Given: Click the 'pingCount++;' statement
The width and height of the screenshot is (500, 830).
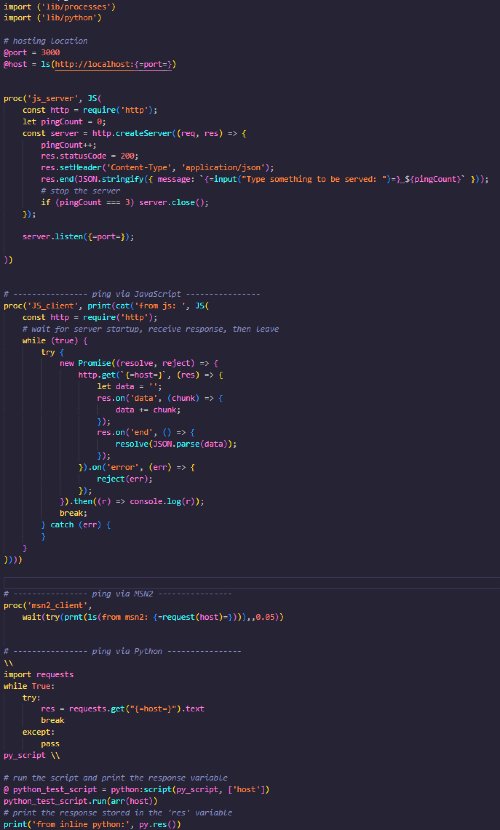Looking at the screenshot, I should [x=69, y=145].
